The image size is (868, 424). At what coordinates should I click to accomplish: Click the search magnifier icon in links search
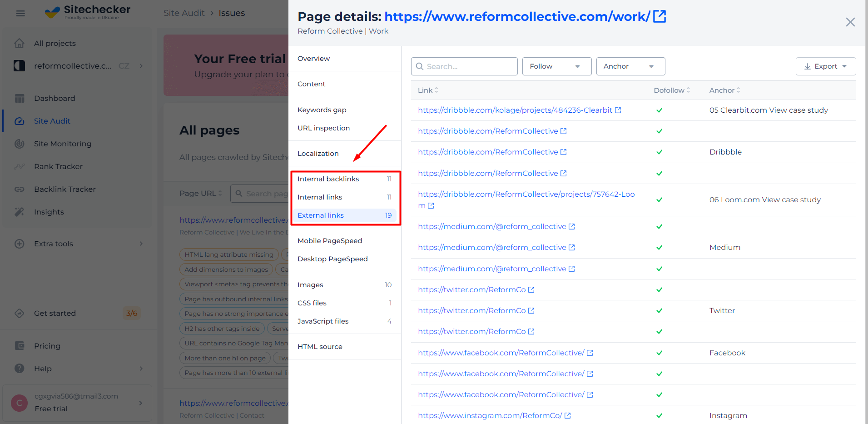(x=420, y=66)
